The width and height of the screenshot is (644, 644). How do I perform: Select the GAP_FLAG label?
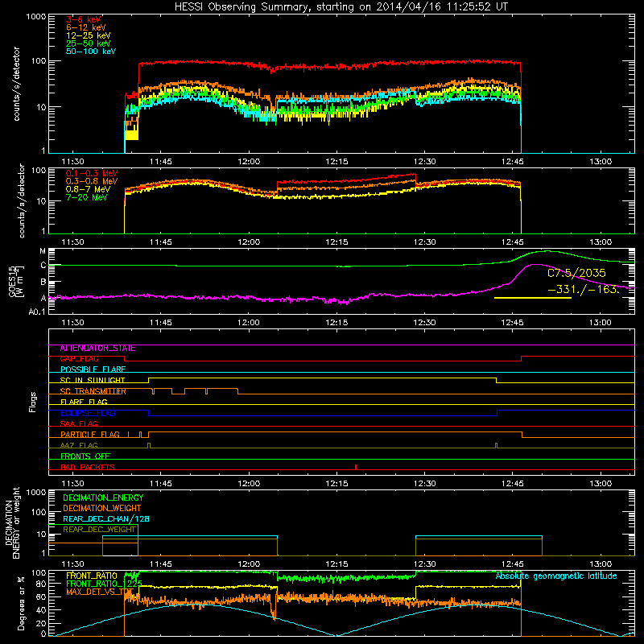pyautogui.click(x=79, y=359)
